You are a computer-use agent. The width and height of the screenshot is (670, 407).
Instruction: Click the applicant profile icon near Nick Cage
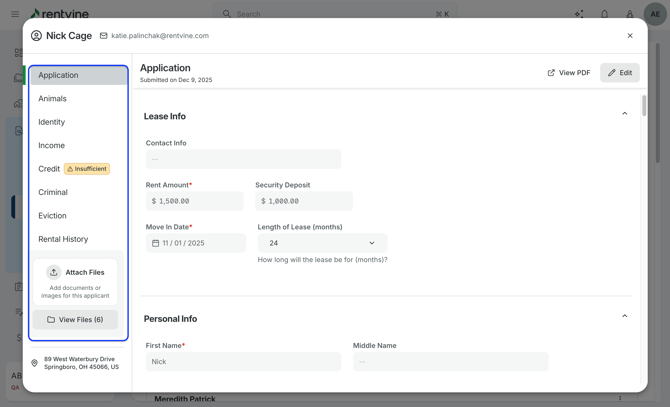click(36, 36)
